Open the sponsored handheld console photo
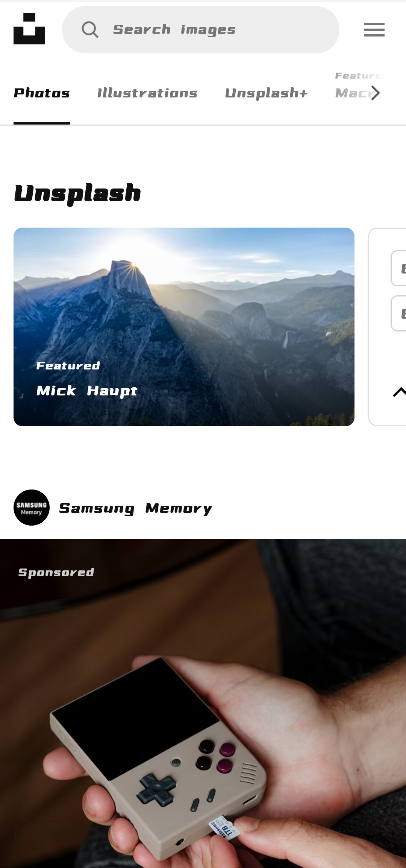The image size is (406, 868). (203, 704)
